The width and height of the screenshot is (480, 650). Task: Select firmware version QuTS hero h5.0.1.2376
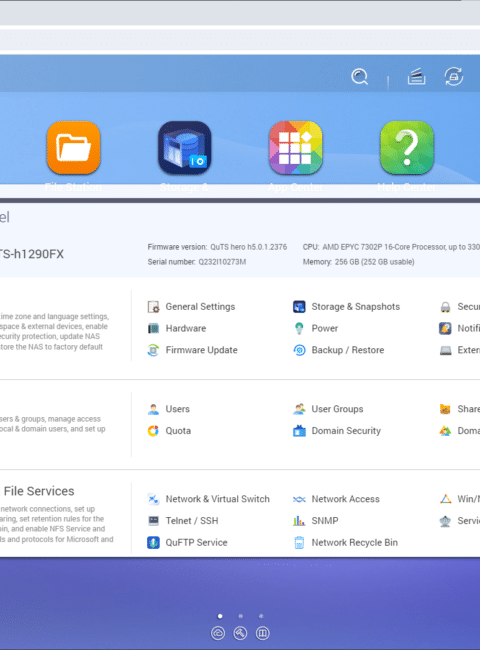coord(248,247)
